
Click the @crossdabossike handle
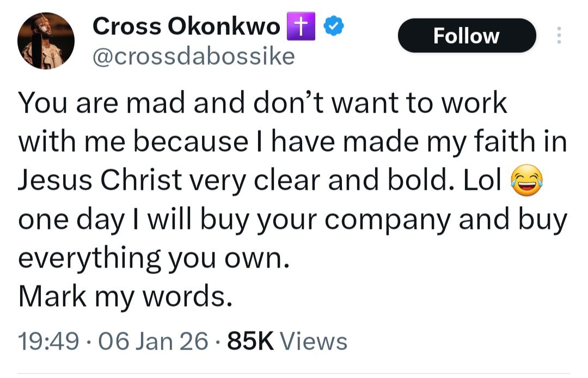coord(193,56)
